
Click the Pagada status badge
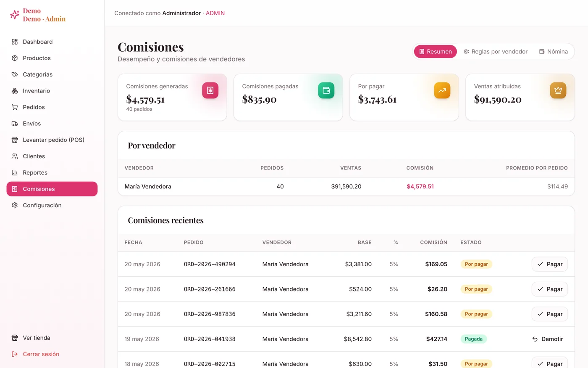click(x=474, y=339)
